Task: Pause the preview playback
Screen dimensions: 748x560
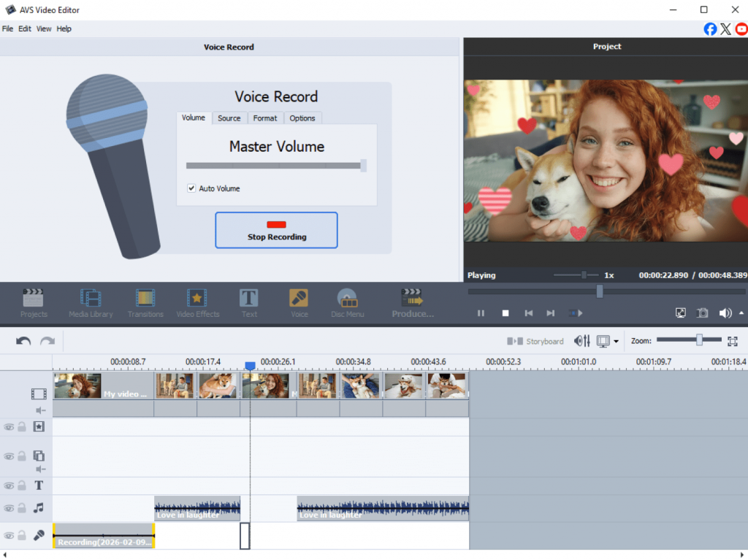Action: click(x=481, y=313)
